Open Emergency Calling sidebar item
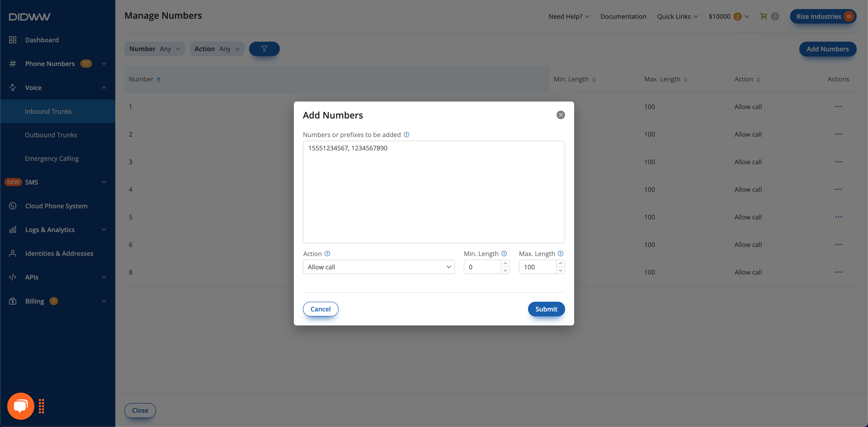The height and width of the screenshot is (427, 868). [x=52, y=158]
